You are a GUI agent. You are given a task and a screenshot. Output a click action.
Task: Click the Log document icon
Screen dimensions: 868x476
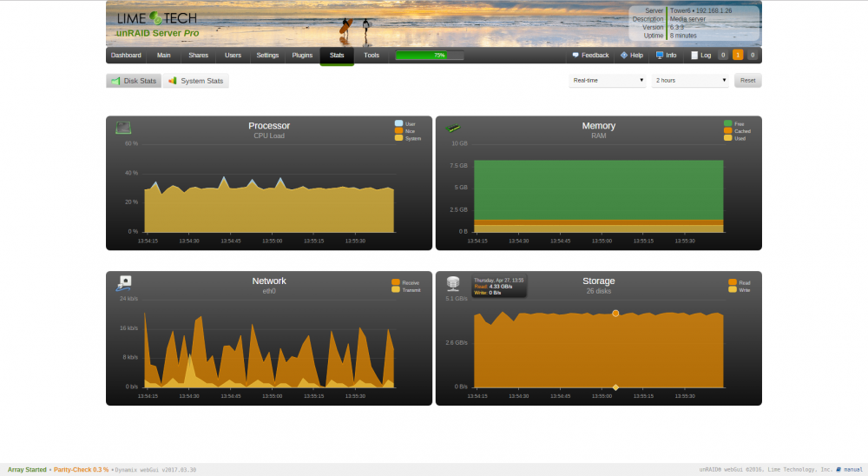click(x=694, y=56)
